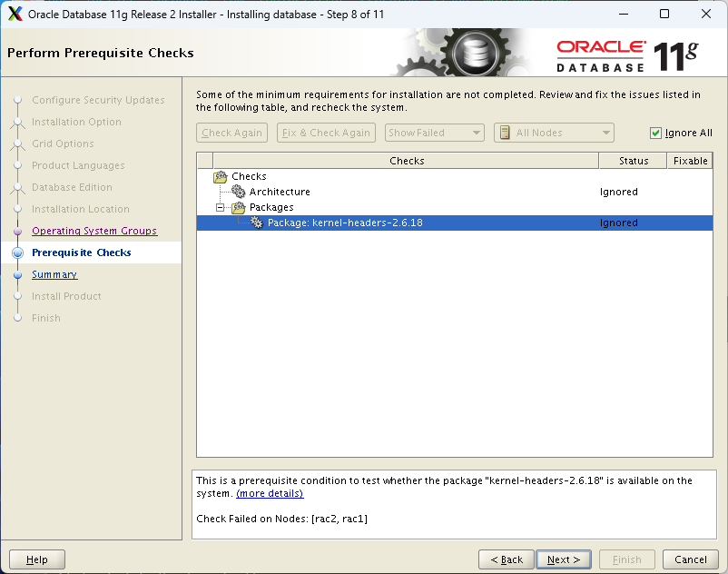Go to Operating System Groups step

94,231
